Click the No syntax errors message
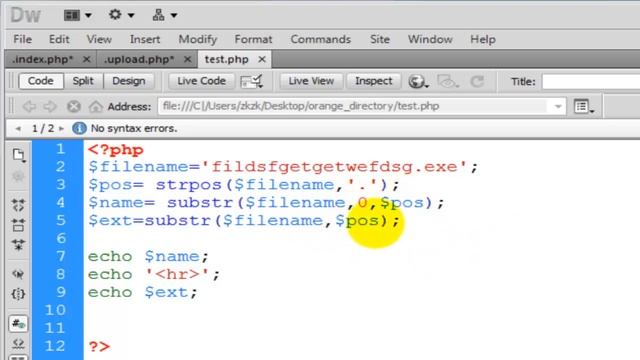Image resolution: width=640 pixels, height=360 pixels. (134, 129)
